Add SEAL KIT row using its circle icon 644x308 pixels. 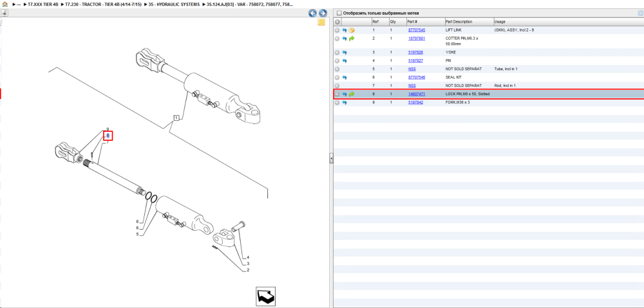[337, 78]
